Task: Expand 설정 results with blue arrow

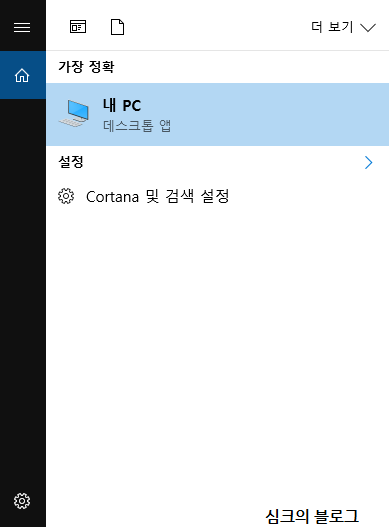Action: click(368, 162)
